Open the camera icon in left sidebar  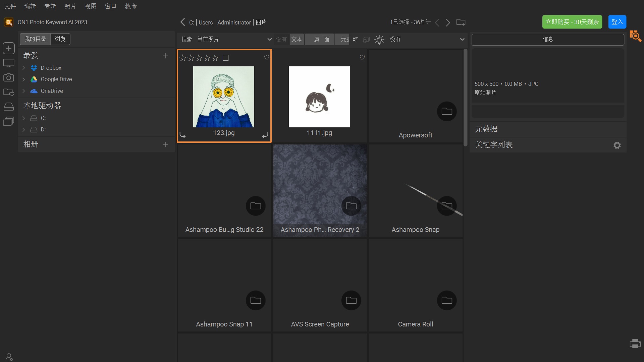[9, 77]
